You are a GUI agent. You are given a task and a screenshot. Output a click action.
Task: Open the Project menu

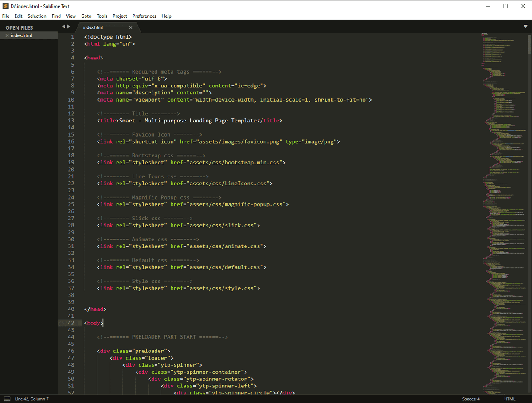120,16
